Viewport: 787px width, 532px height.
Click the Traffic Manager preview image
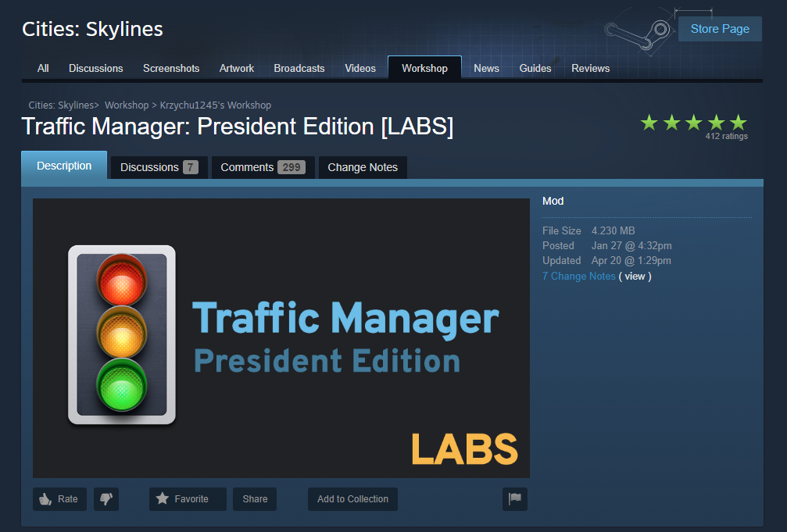[281, 337]
